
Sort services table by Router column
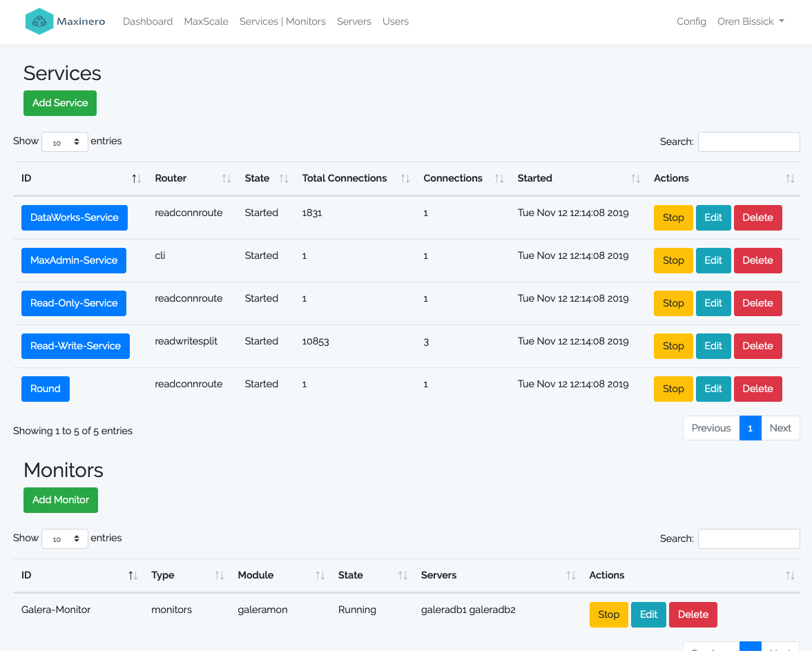226,179
